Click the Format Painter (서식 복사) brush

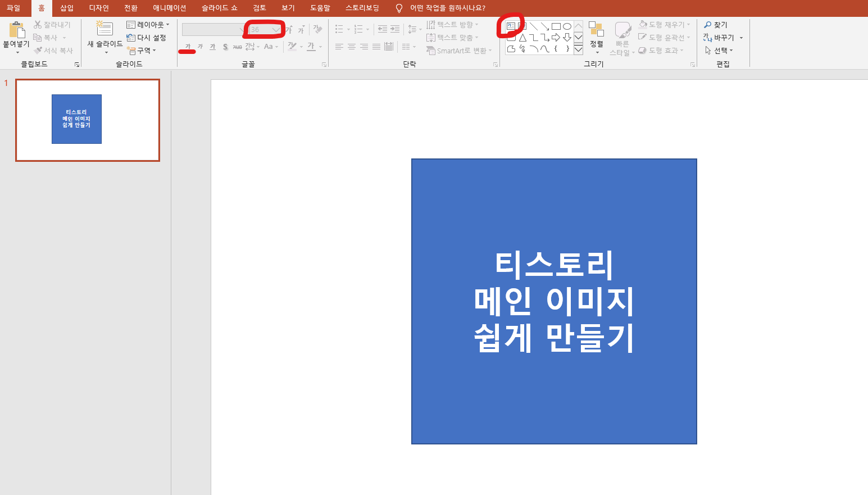point(38,51)
